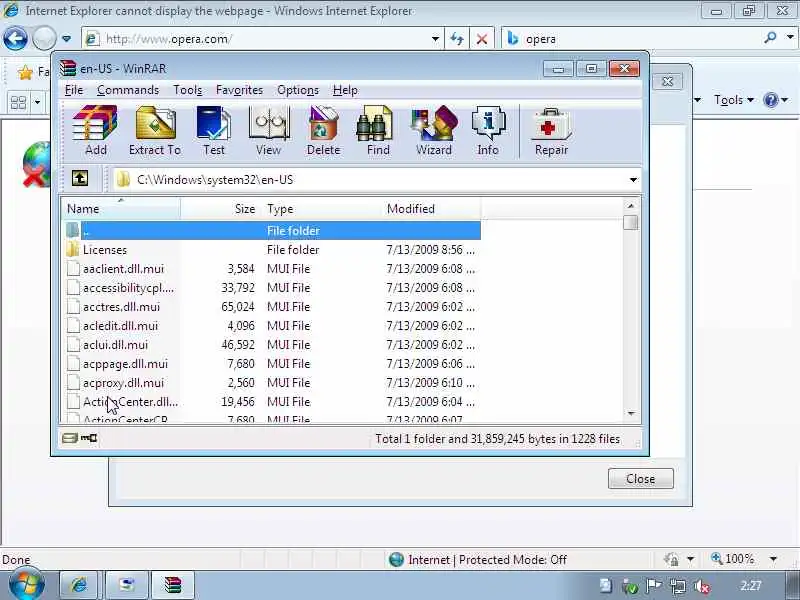Open WinRAR Tools menu
This screenshot has height=600, width=800.
[187, 90]
